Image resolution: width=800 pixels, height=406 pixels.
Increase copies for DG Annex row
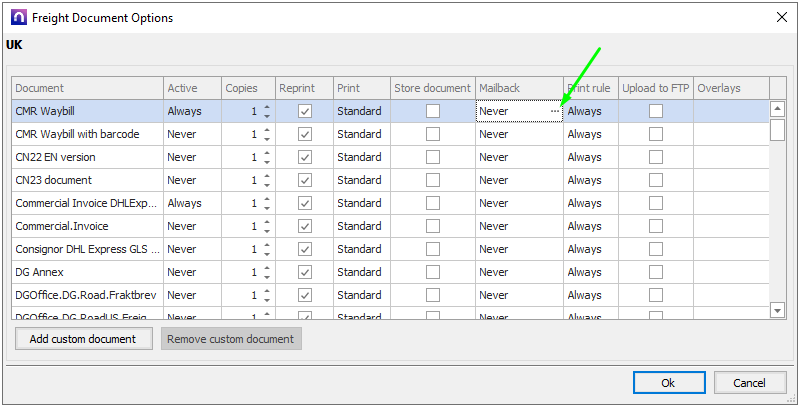[266, 268]
